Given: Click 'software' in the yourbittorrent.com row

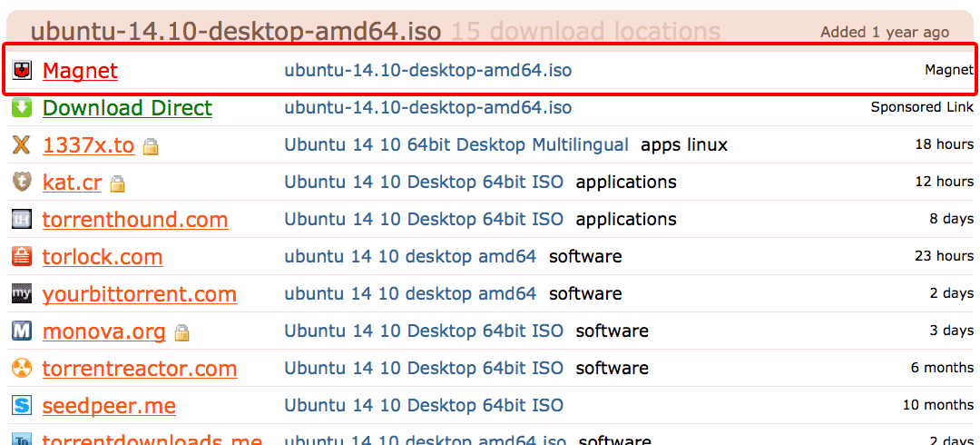Looking at the screenshot, I should (x=585, y=293).
